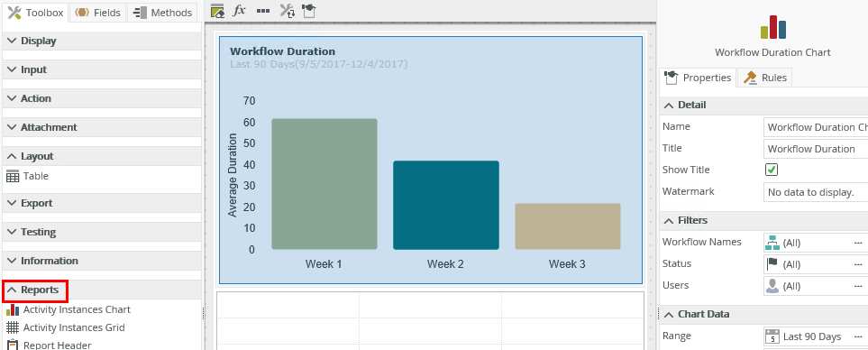Open the Rules tab
The image size is (868, 350).
pyautogui.click(x=766, y=78)
